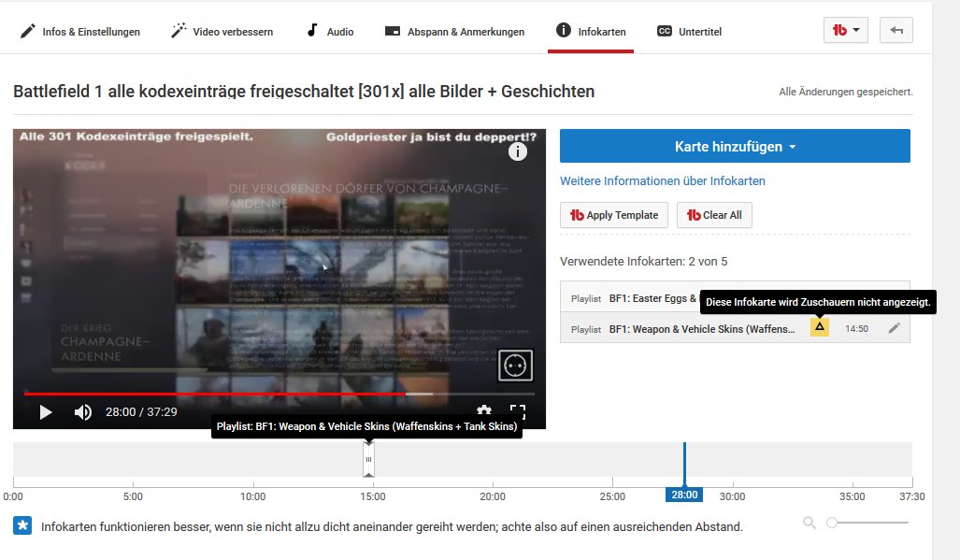The height and width of the screenshot is (560, 960).
Task: Play the video
Action: [45, 412]
